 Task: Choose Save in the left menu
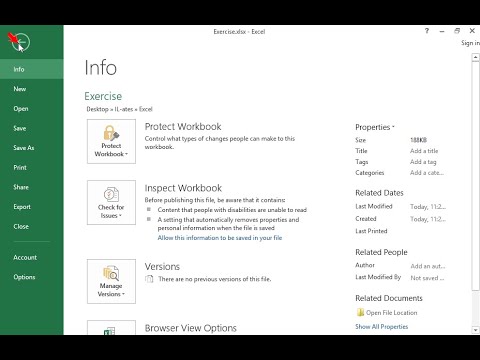pyautogui.click(x=32, y=128)
